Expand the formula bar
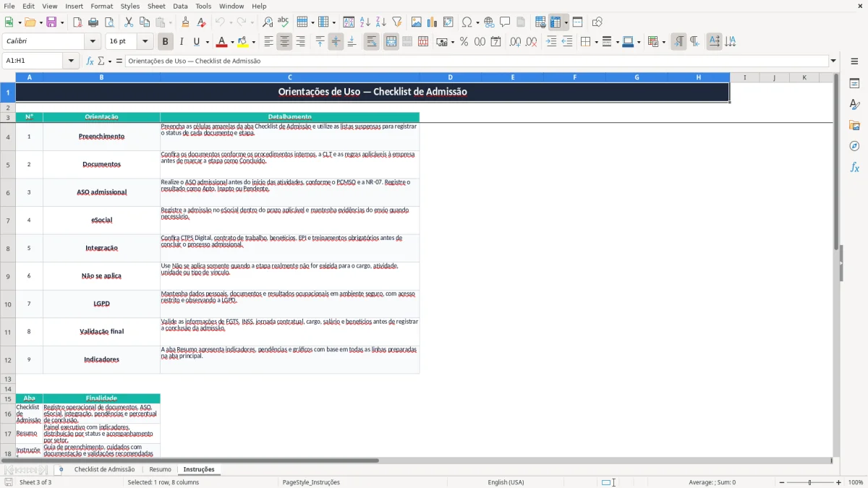This screenshot has width=868, height=488. click(x=833, y=61)
